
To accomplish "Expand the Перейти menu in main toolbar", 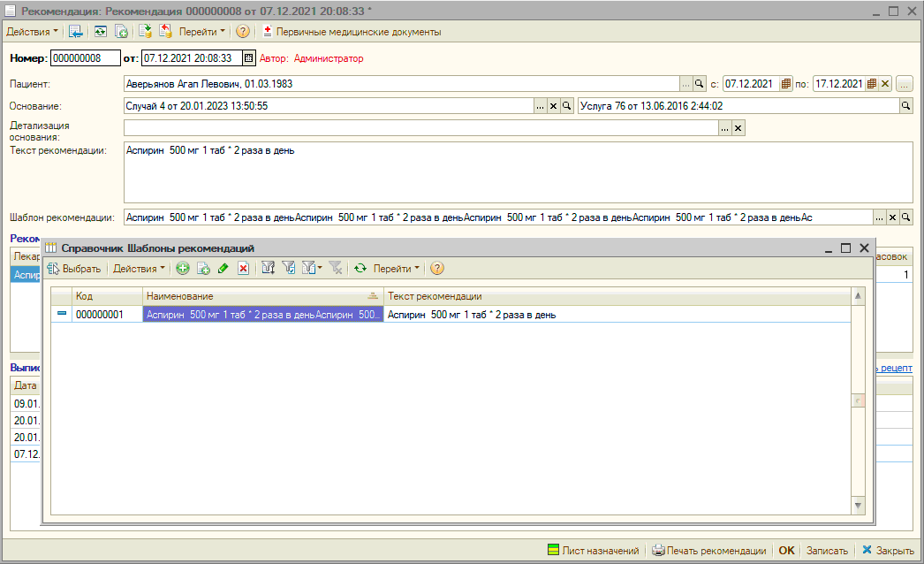I will [x=202, y=32].
